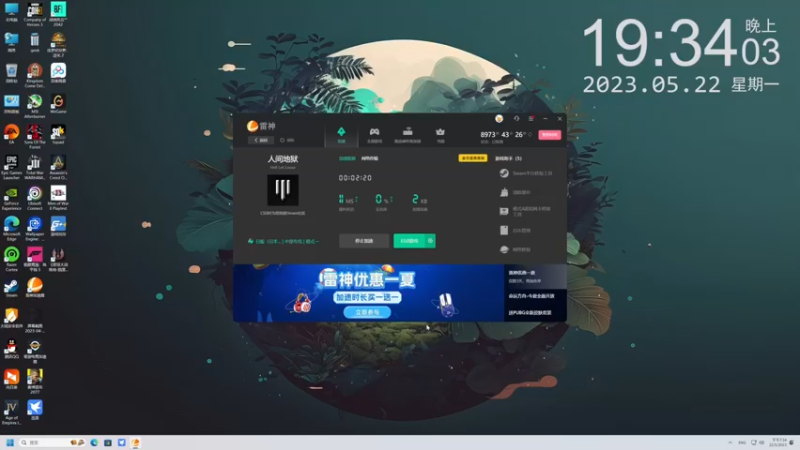Open the Leigod summer sale banner
Image resolution: width=800 pixels, height=450 pixels.
(x=368, y=293)
